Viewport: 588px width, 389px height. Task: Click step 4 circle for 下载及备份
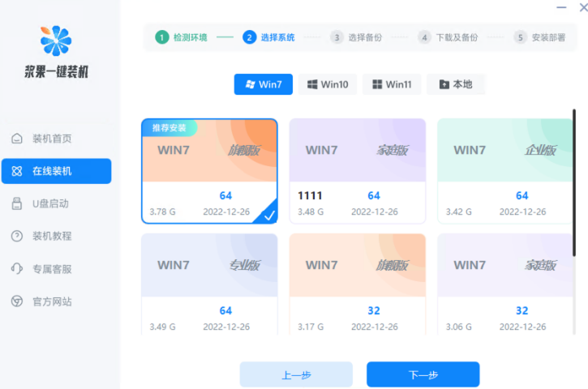coord(424,37)
